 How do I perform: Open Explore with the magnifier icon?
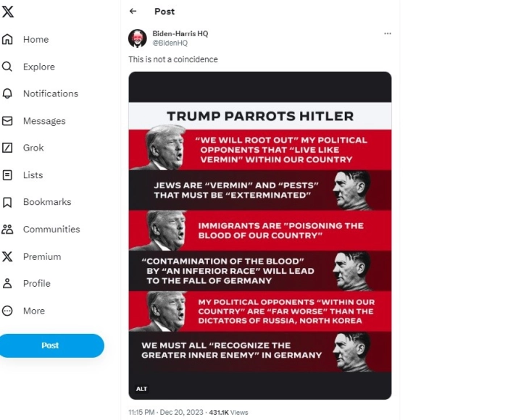(x=7, y=67)
